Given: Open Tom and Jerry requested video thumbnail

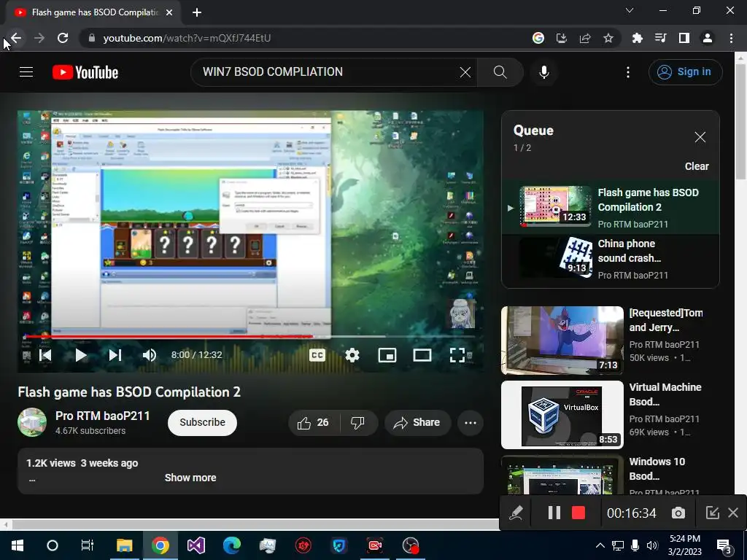Looking at the screenshot, I should click(x=562, y=340).
